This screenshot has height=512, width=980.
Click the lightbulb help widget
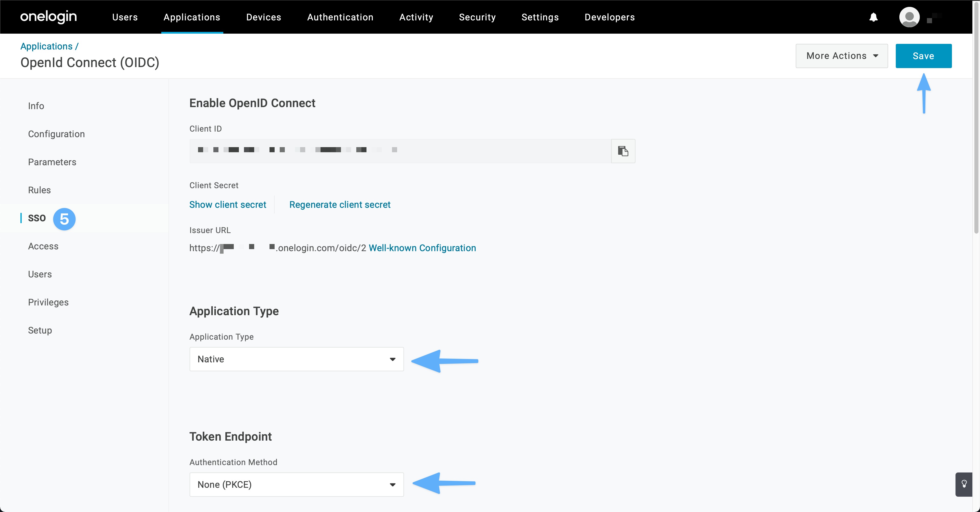[x=964, y=484]
